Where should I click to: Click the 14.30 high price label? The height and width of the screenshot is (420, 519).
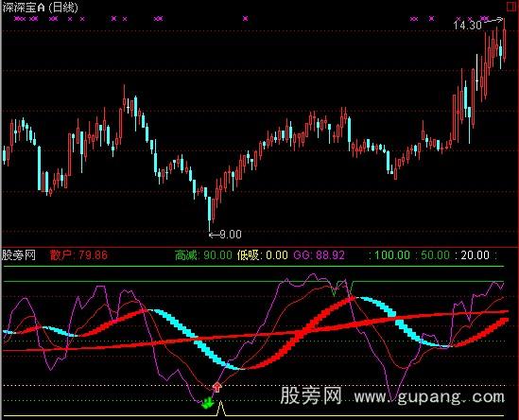click(x=467, y=26)
